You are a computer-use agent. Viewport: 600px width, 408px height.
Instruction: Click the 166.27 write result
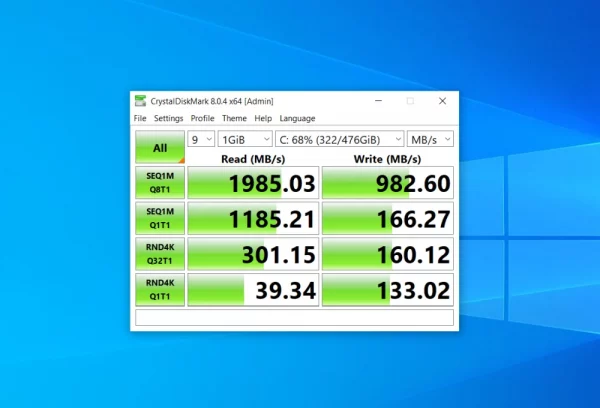[x=388, y=218]
